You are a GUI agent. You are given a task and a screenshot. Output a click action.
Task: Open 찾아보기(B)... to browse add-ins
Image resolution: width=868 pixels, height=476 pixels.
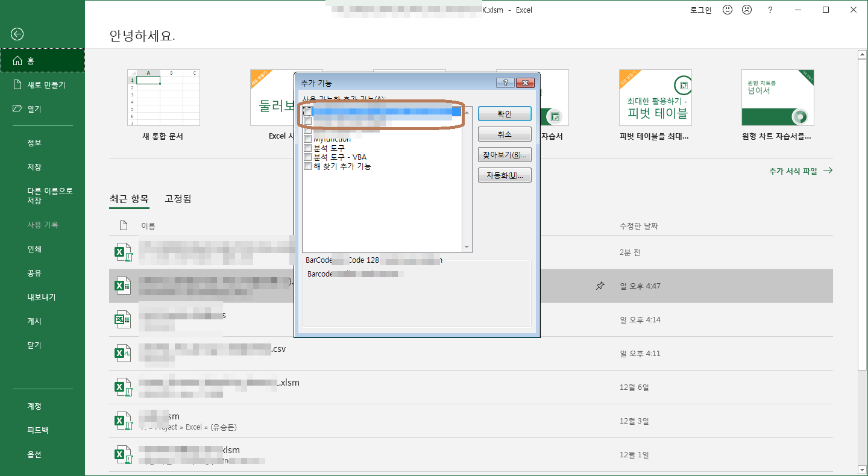505,155
